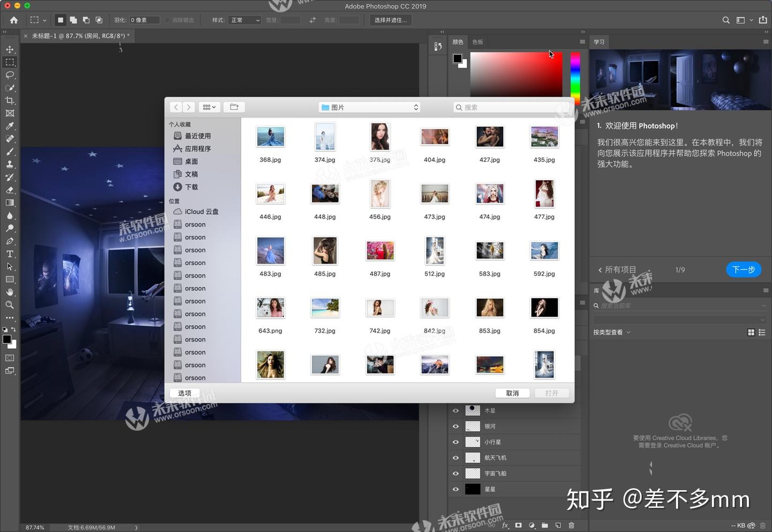Hide the 宇宙飞船 layer
The width and height of the screenshot is (772, 532).
coord(456,474)
